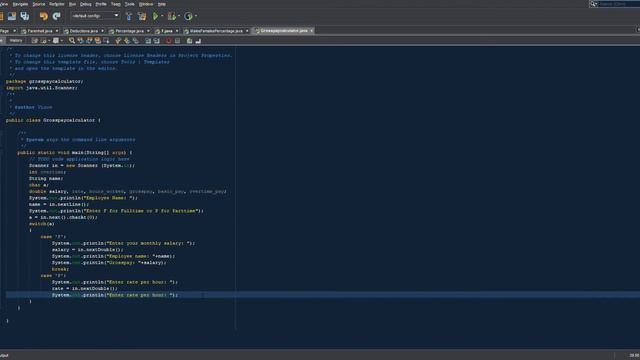Screen dimensions: 640x360
Task: Redo using the toolbar arrow icon
Action: point(57,16)
